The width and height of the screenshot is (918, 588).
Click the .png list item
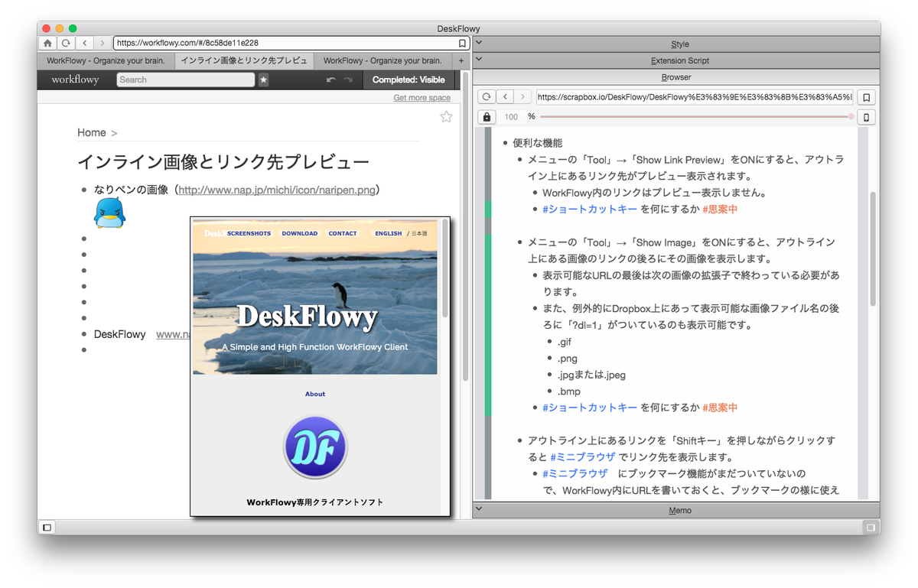(x=567, y=359)
